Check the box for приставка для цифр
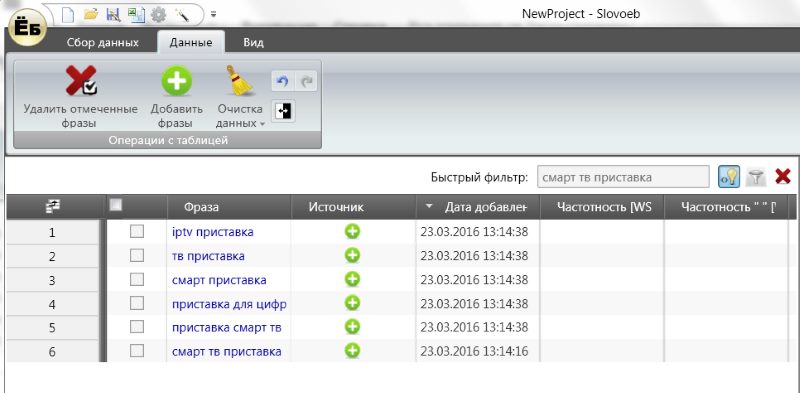 pos(137,304)
